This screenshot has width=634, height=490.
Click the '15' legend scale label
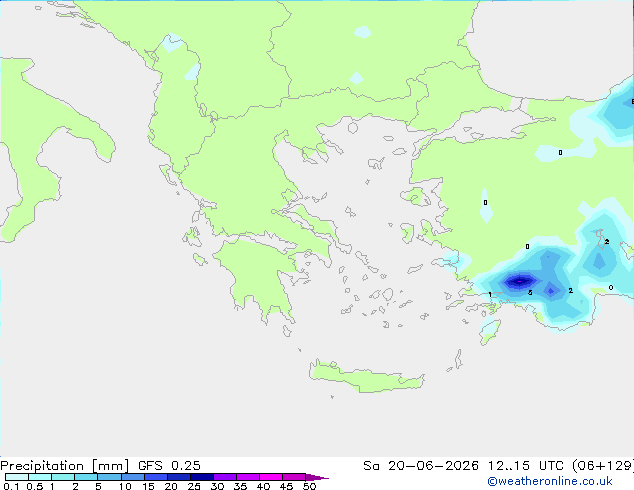(x=148, y=486)
